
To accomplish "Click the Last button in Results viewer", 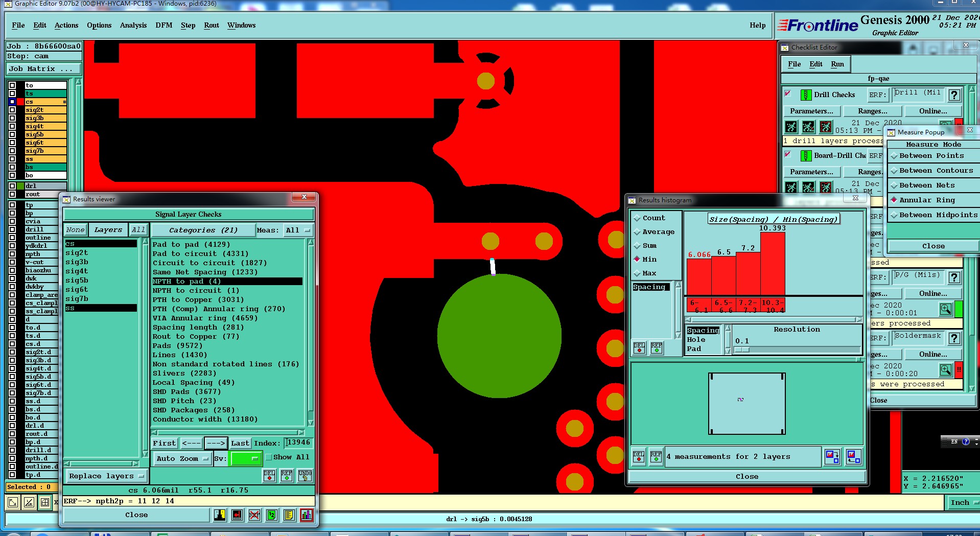I will tap(240, 443).
